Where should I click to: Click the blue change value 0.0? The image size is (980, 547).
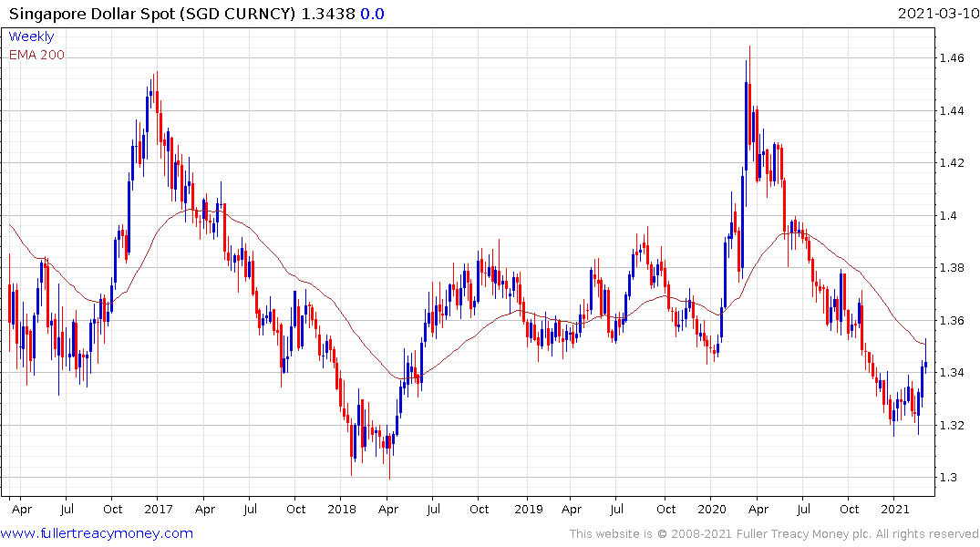[x=373, y=14]
